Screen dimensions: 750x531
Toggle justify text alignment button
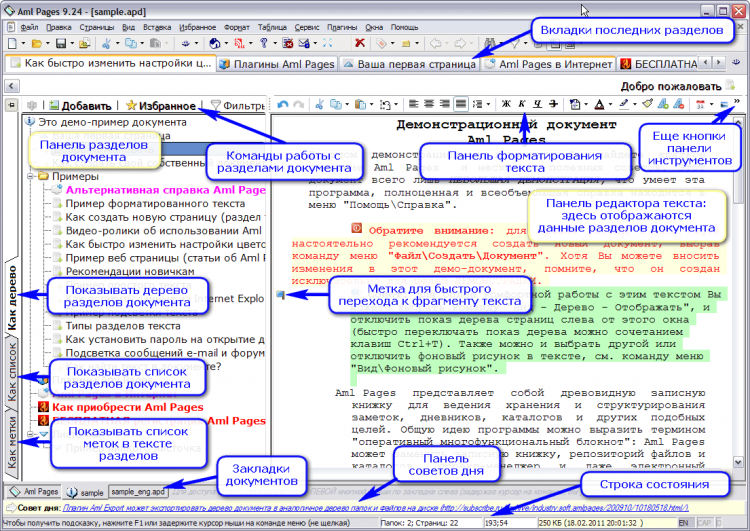(460, 104)
